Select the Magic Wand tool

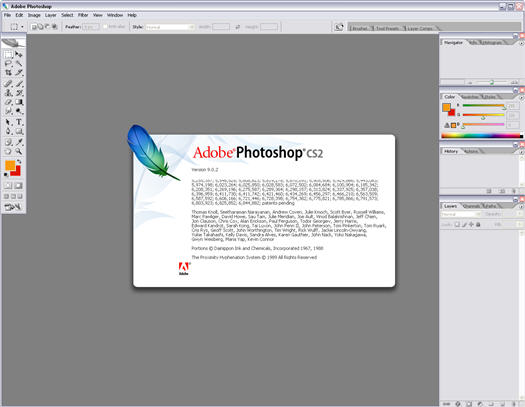(x=19, y=63)
